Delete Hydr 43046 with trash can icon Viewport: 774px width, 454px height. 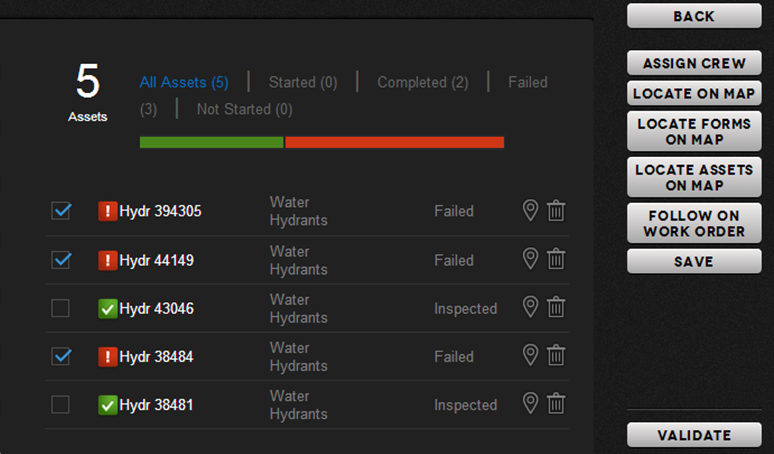556,307
